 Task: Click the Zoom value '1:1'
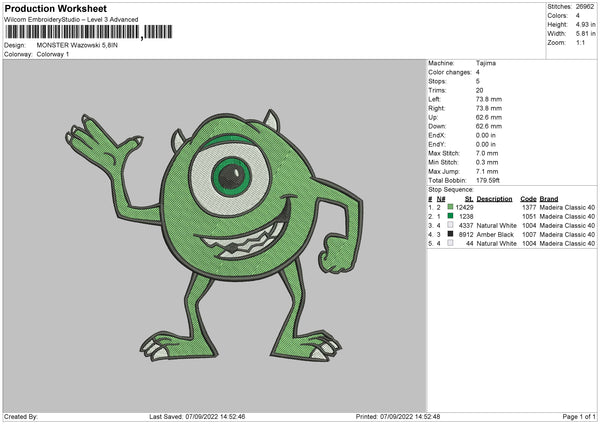click(x=580, y=42)
